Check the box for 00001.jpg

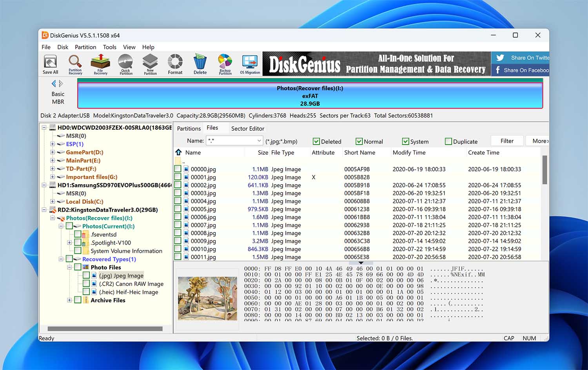coord(178,177)
